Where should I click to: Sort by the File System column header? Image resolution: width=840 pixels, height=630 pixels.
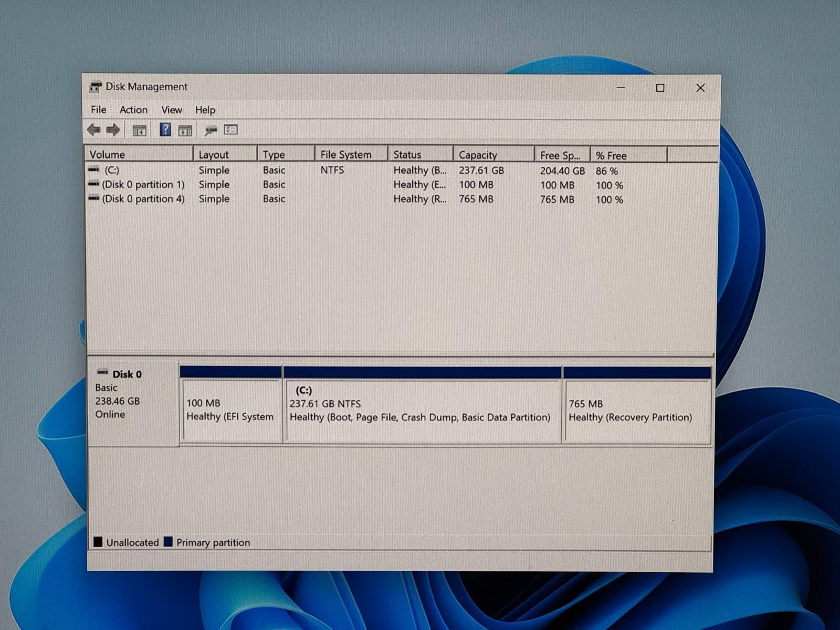coord(351,154)
